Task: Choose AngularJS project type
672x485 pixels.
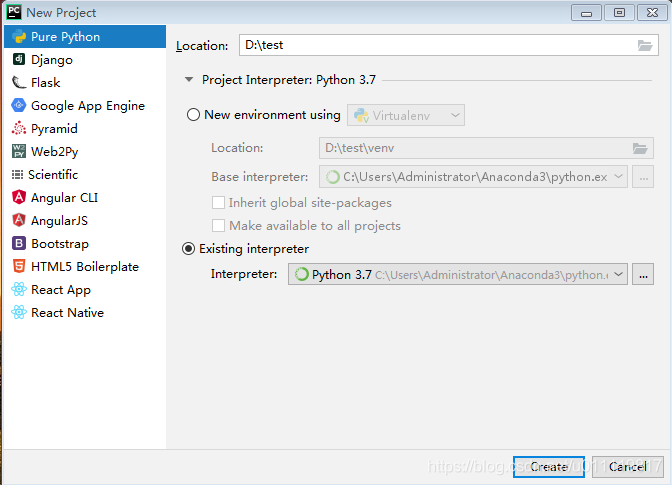Action: [x=85, y=220]
